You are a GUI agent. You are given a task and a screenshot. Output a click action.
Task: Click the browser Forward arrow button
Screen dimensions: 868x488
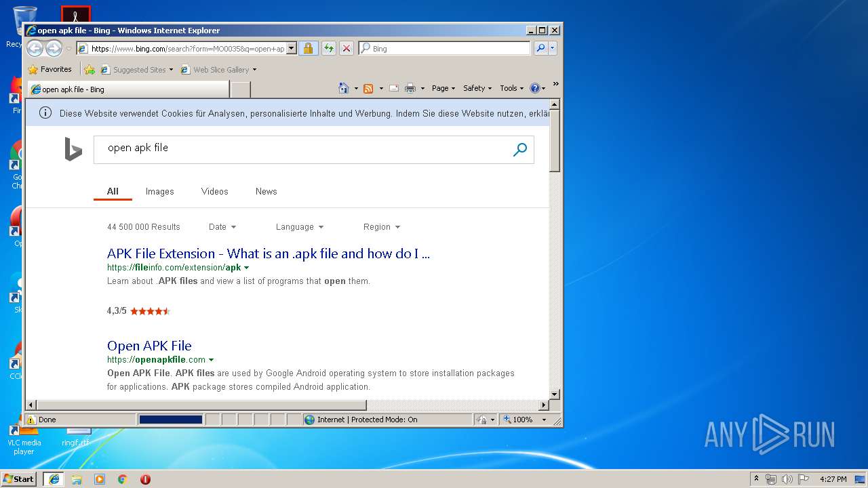click(x=54, y=48)
